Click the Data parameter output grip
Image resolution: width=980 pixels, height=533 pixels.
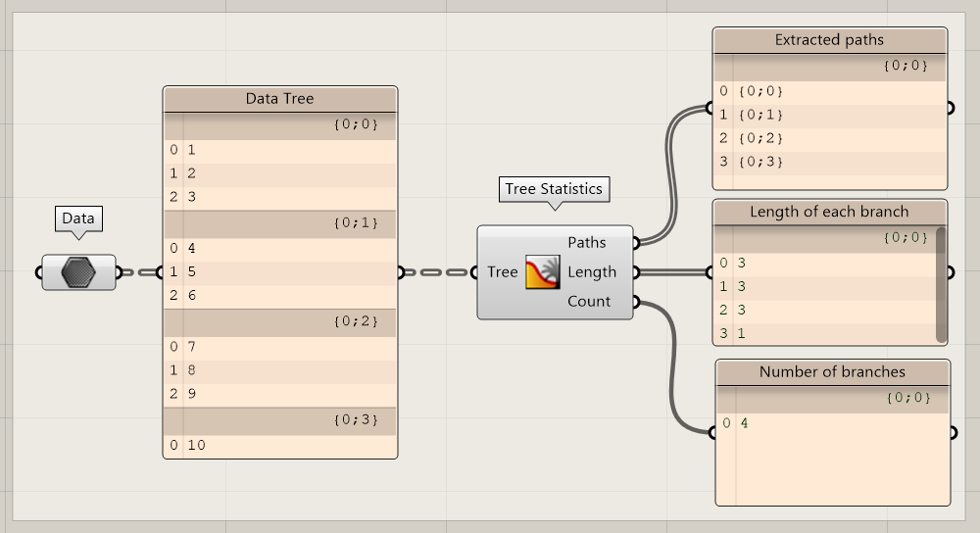120,272
